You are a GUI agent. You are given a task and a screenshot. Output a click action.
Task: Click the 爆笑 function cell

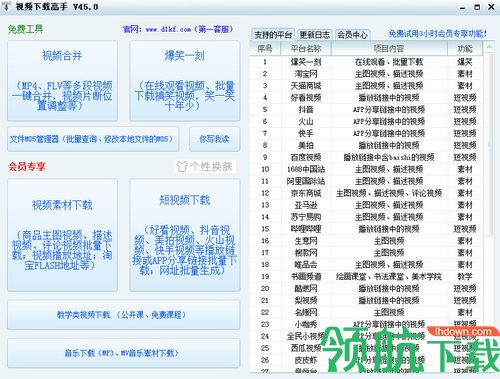click(465, 62)
